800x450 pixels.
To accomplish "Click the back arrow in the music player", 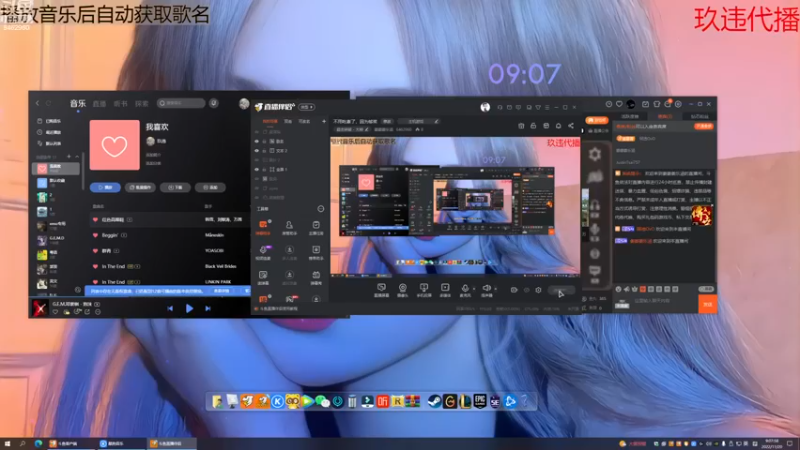I will tap(37, 103).
